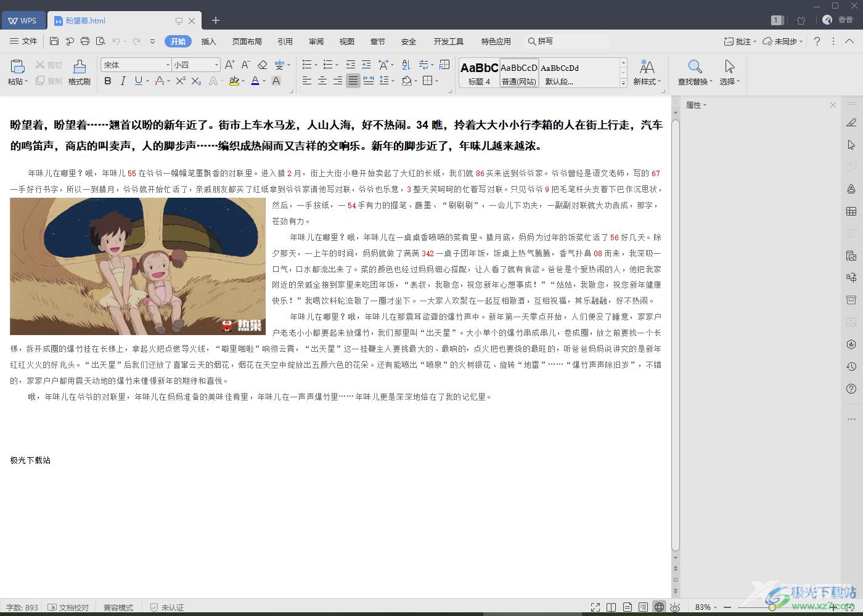Center align the paragraph
Screen dimensions: 863x616
coord(322,81)
